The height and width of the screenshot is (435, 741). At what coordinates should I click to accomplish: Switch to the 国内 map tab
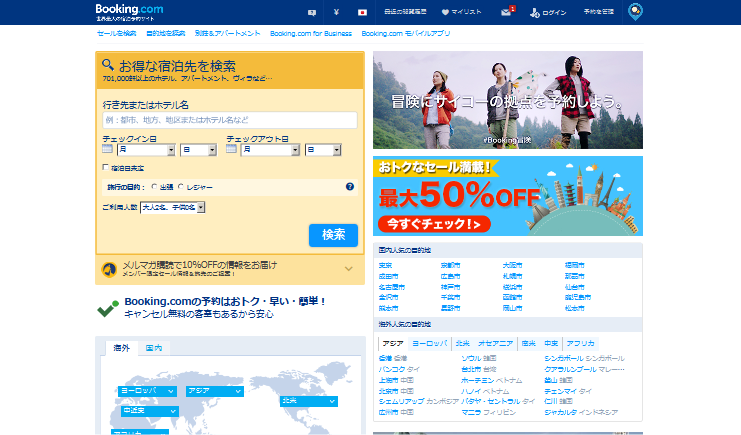pos(154,348)
